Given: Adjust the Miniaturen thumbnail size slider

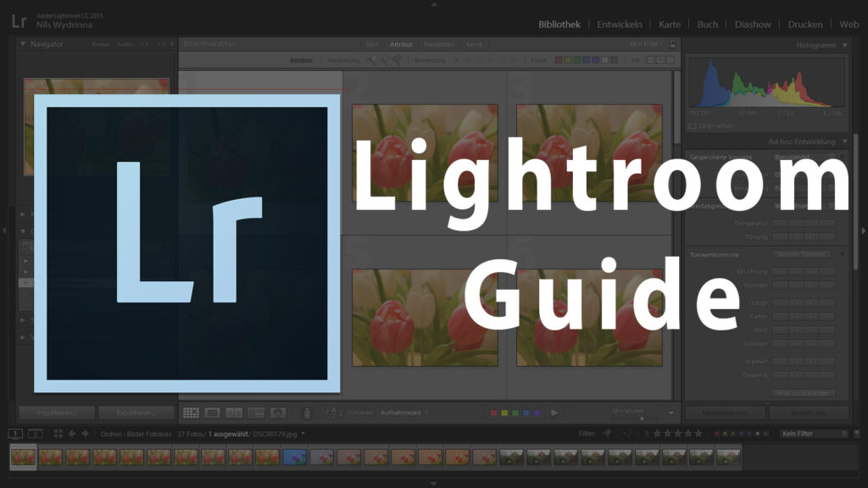Looking at the screenshot, I should pos(636,419).
